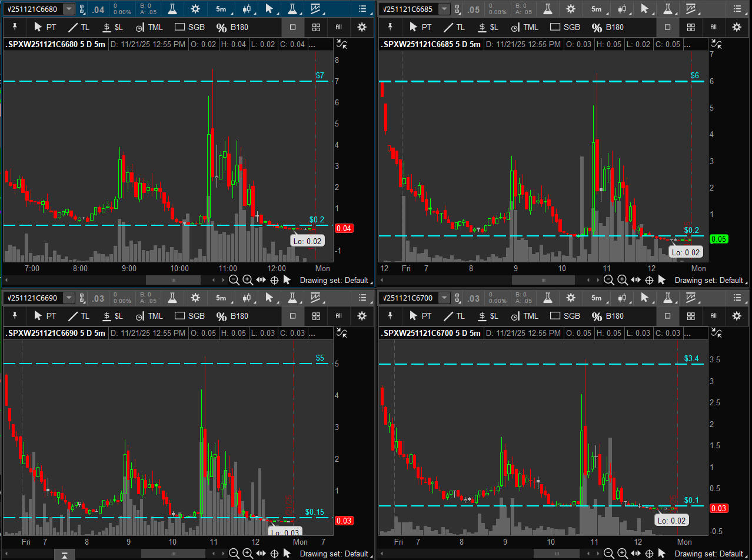Zoom in on the C6680 chart
The image size is (752, 560).
[247, 280]
